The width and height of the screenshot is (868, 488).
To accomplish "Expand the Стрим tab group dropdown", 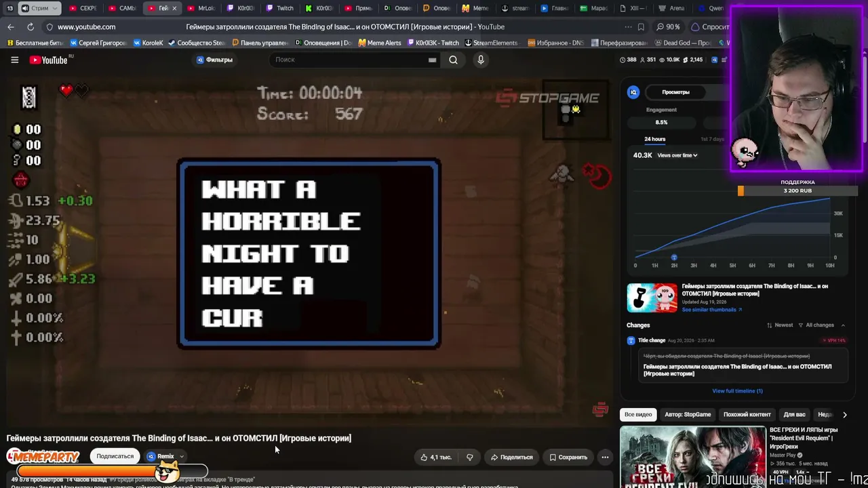I will pos(55,8).
